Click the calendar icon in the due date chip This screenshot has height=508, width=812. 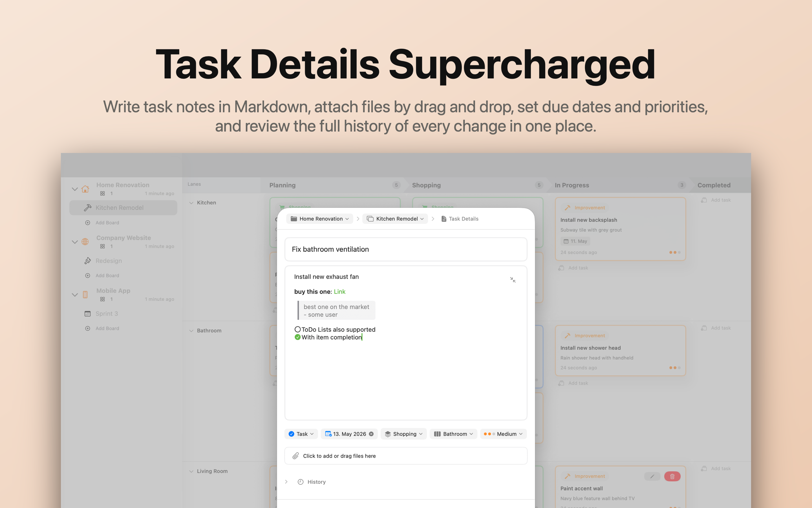328,434
